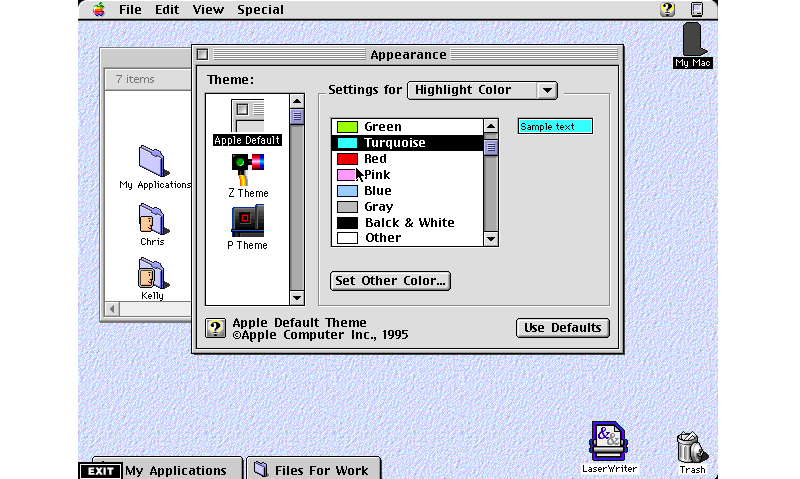The width and height of the screenshot is (800, 479).
Task: Click the Use Defaults button
Action: point(563,328)
